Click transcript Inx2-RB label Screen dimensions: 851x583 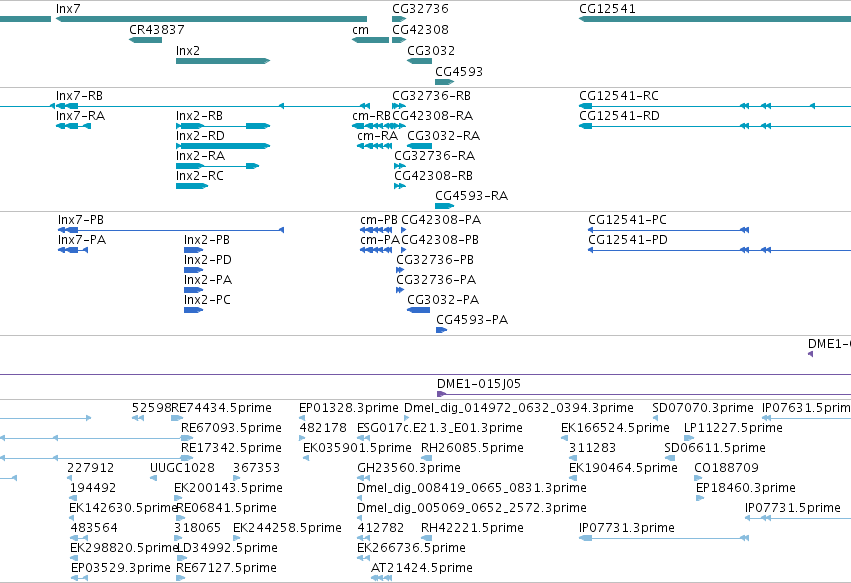point(199,116)
